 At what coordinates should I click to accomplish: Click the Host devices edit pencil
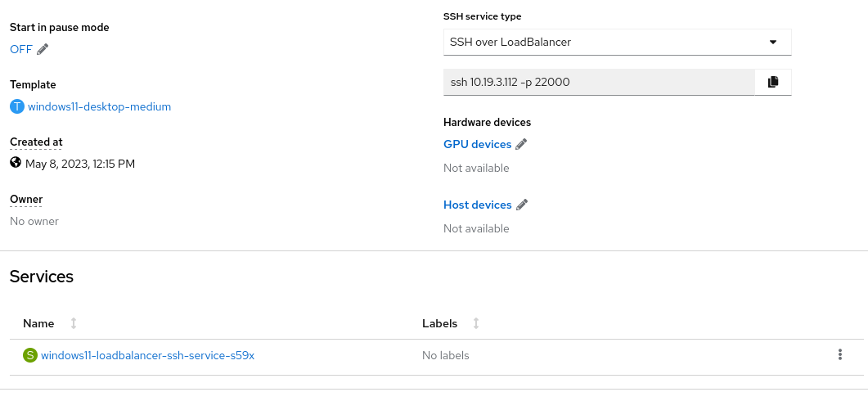click(521, 205)
